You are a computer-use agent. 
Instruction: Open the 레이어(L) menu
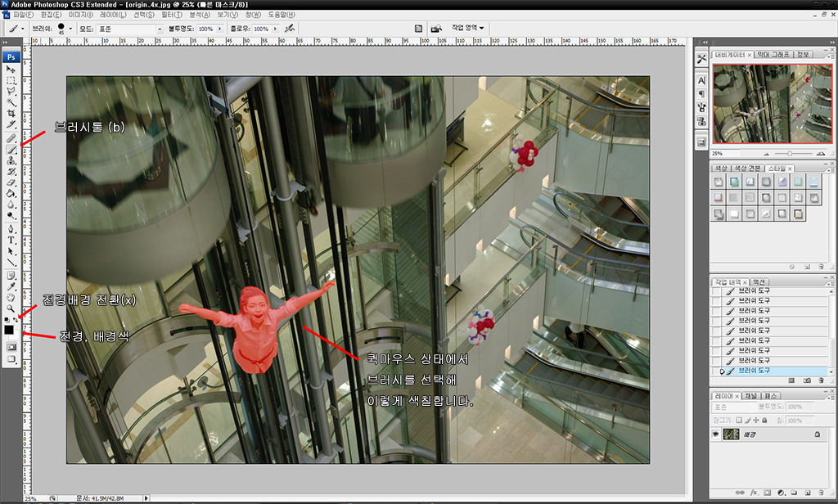point(113,15)
